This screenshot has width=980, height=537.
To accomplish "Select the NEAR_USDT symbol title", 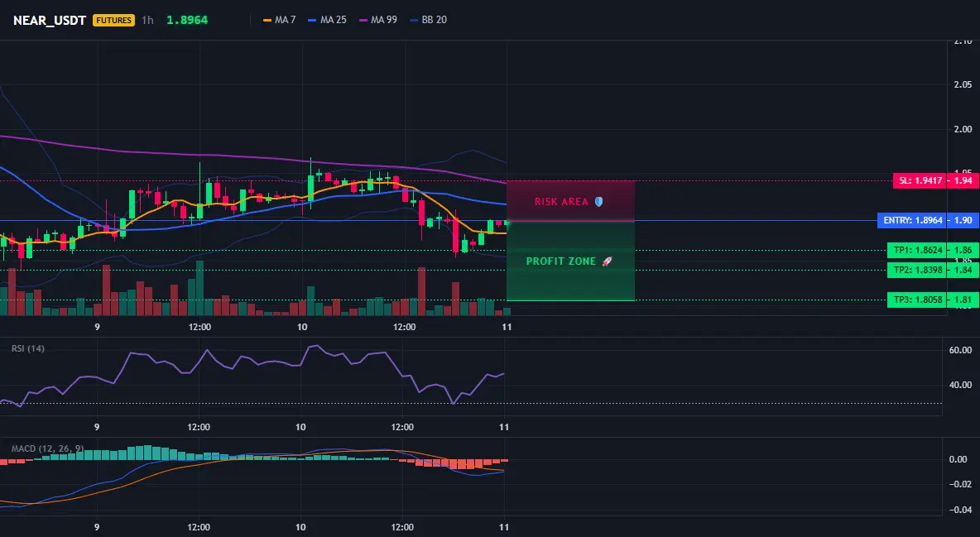I will click(x=50, y=20).
